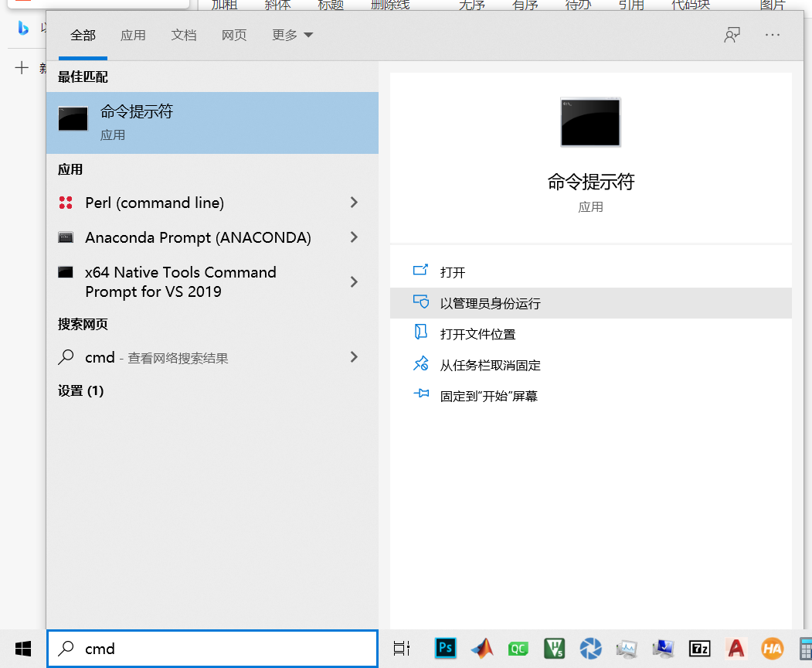Apply bold with the 加粗 toolbar item

click(224, 5)
